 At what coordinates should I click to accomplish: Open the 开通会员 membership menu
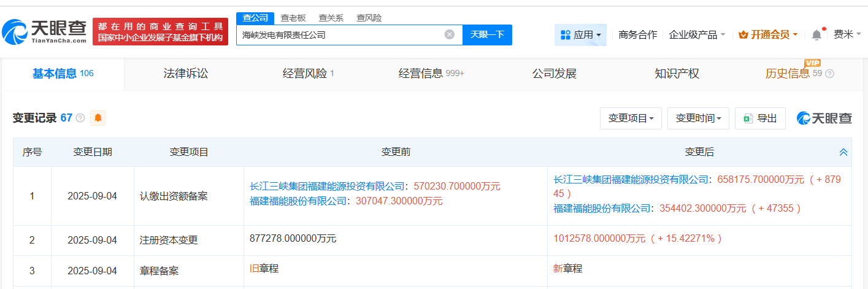coord(768,35)
